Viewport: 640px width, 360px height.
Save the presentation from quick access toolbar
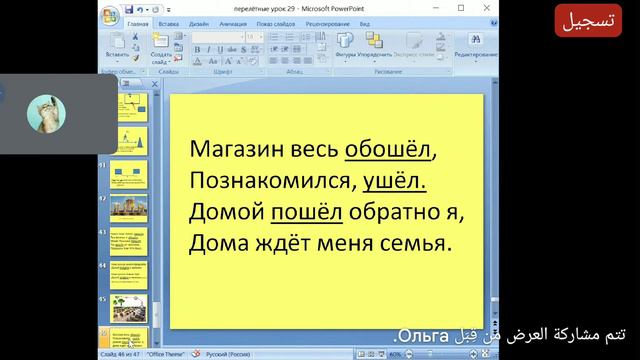129,9
